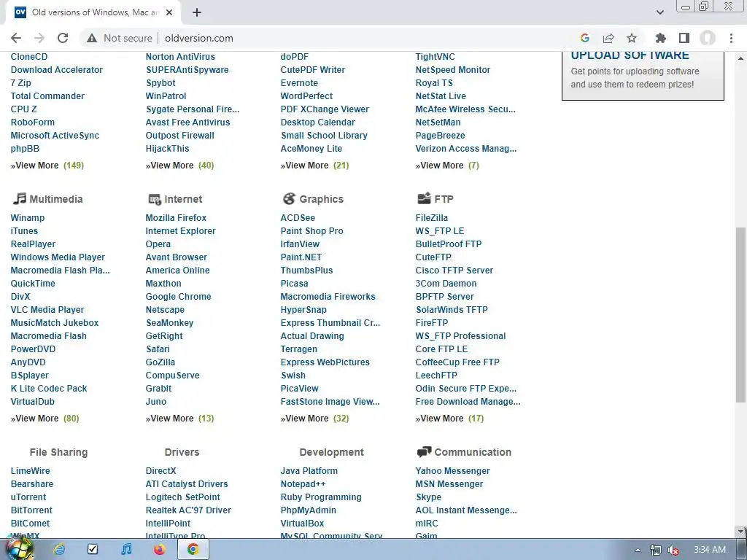Click the scrollbar up arrow
The width and height of the screenshot is (747, 560).
point(740,58)
